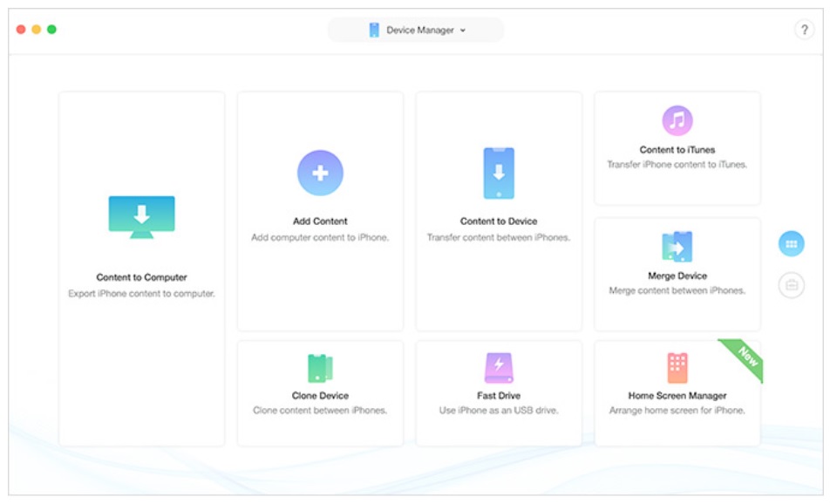Open the toolbox briefcase sidebar icon

tap(792, 285)
